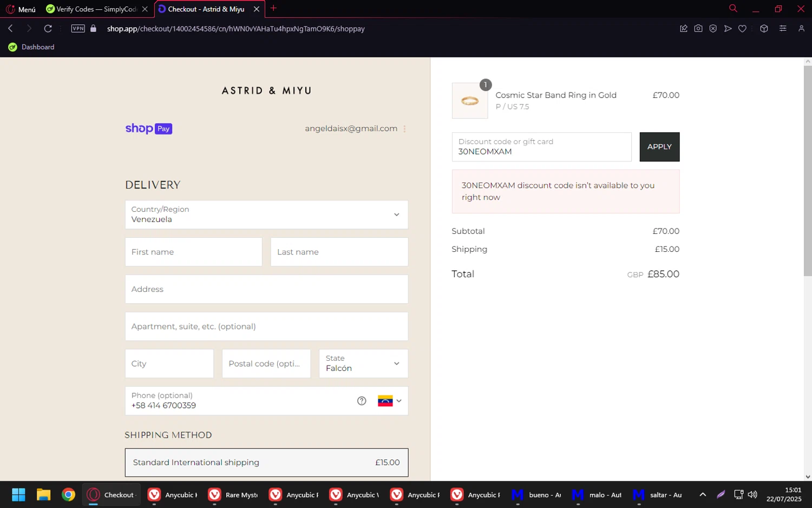
Task: Click the discount code field with 30NEOMXAM
Action: click(541, 147)
